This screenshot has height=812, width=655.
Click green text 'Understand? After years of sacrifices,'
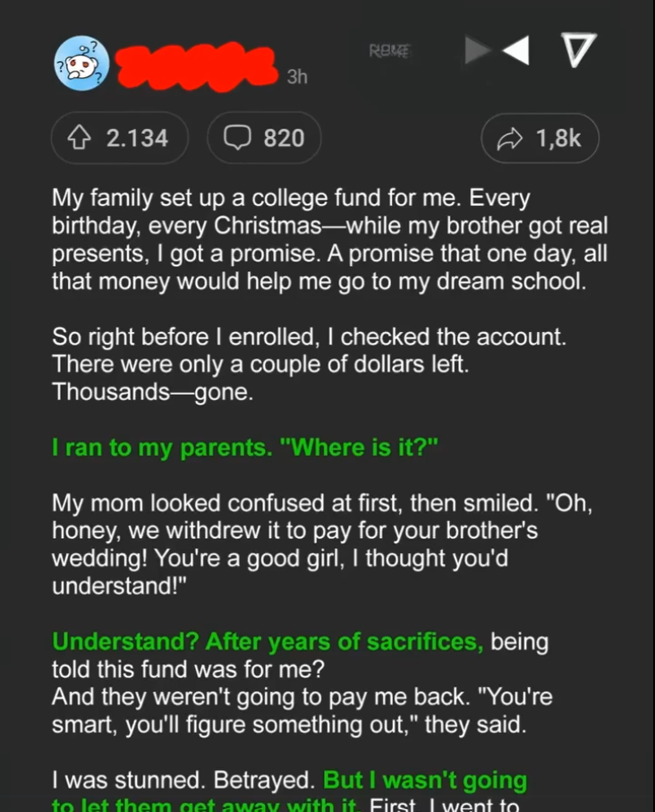268,642
